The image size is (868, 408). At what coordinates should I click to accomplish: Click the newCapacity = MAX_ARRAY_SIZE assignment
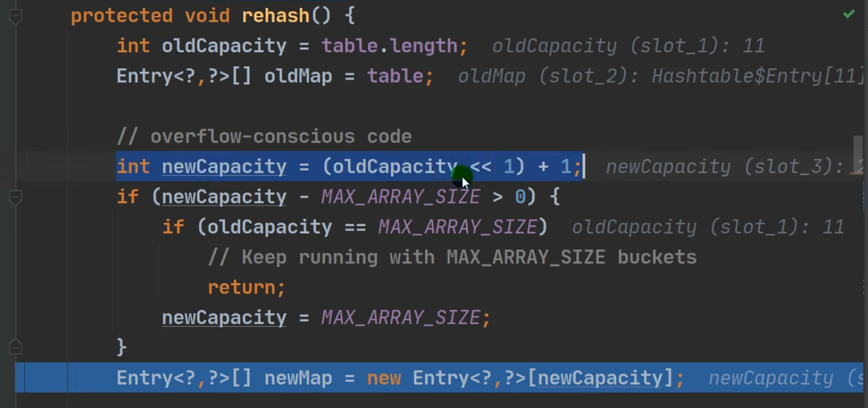(x=323, y=317)
